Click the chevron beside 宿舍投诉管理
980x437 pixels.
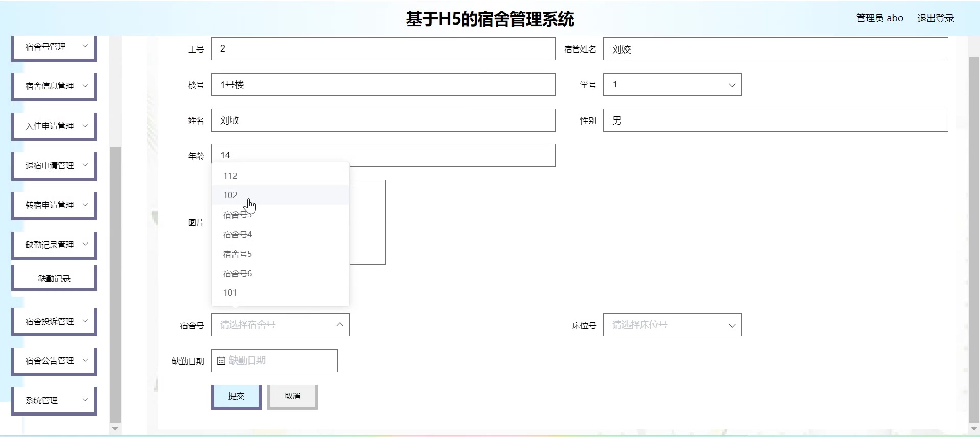tap(85, 321)
